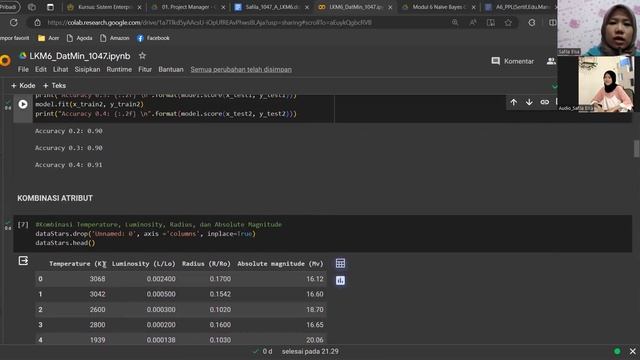Screen dimensions: 640x360
Task: Close the Modul 6 Naive Bayes tab
Action: coord(473,7)
